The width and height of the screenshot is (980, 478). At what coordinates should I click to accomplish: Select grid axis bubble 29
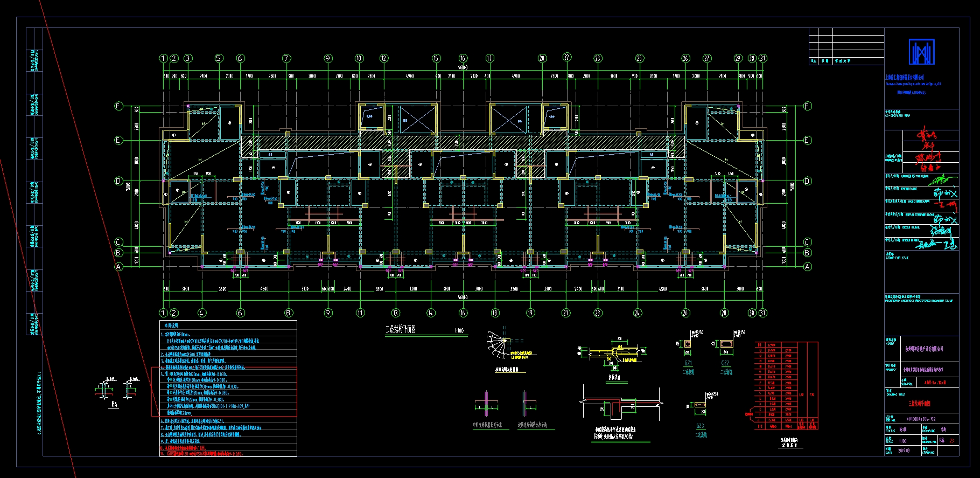point(738,58)
